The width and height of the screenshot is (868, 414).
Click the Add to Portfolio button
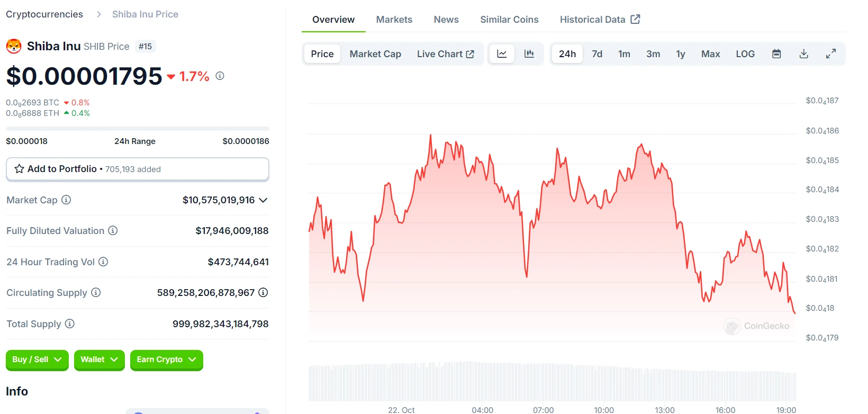138,169
